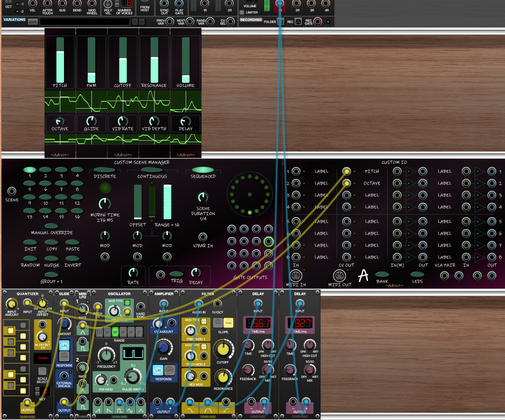The height and width of the screenshot is (420, 505).
Task: Select oscillator range LO
Action: [99, 332]
